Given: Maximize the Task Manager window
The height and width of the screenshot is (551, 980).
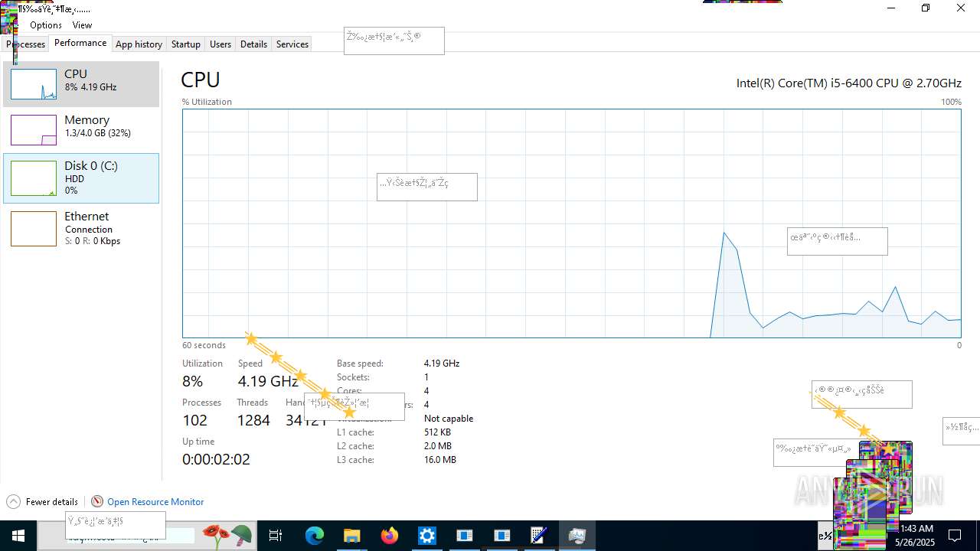Looking at the screenshot, I should point(926,8).
